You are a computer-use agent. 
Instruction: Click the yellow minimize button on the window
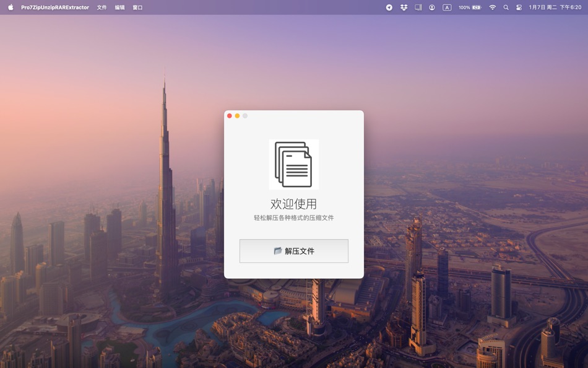click(236, 115)
